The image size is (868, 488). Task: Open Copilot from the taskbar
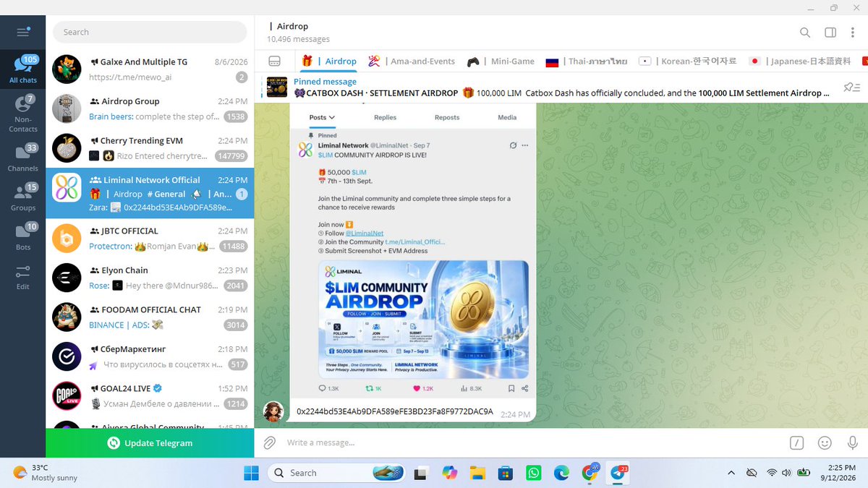click(x=449, y=473)
